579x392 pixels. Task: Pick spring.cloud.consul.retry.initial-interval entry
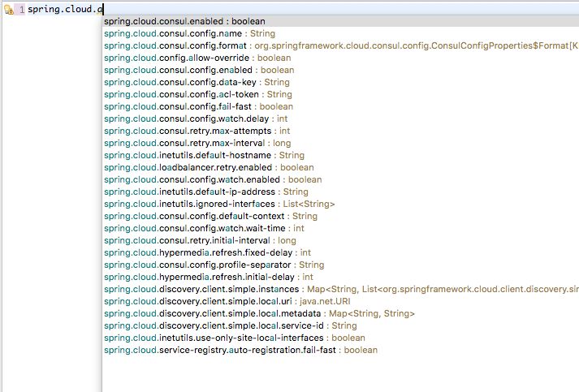(340, 241)
